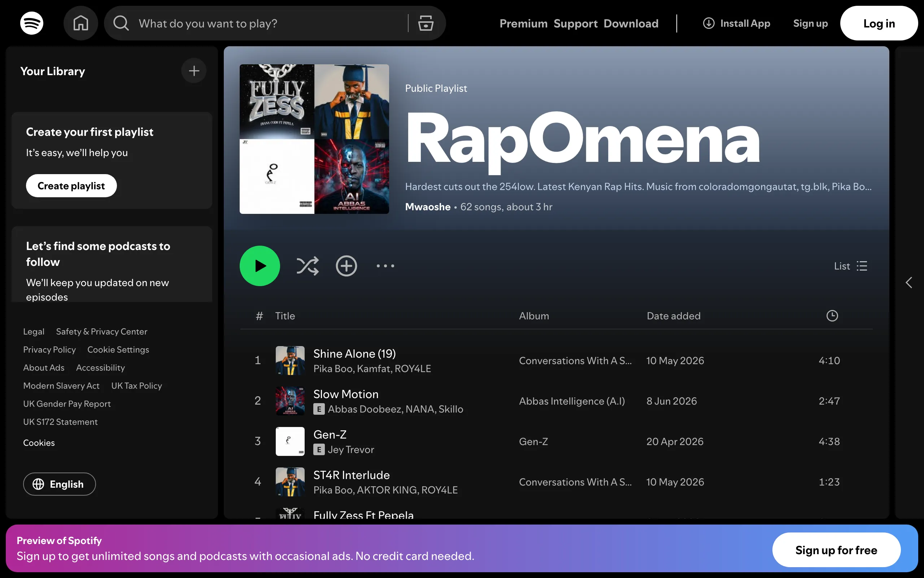Click the Album column header

[x=534, y=316]
